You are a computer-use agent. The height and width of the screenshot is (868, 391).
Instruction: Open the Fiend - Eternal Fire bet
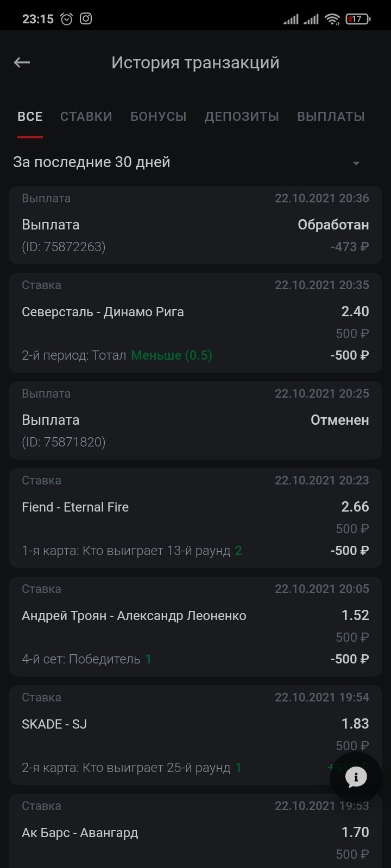click(x=195, y=518)
